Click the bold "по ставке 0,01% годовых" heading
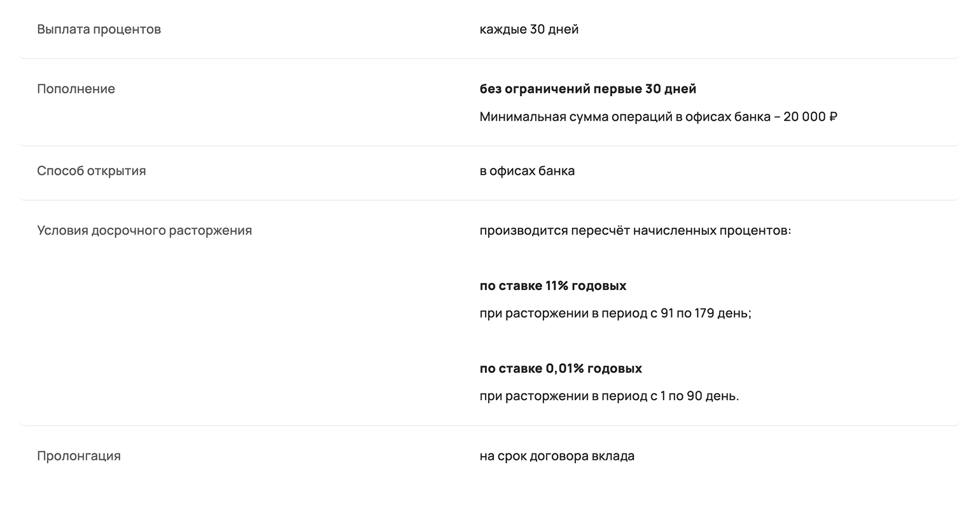Viewport: 980px width, 526px height. pyautogui.click(x=560, y=369)
